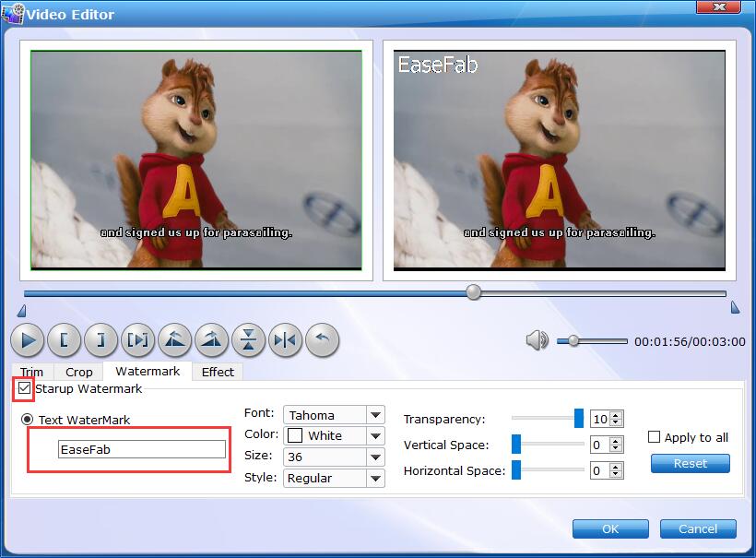The height and width of the screenshot is (558, 756).
Task: Click the left trim marker triangle
Action: (x=22, y=311)
